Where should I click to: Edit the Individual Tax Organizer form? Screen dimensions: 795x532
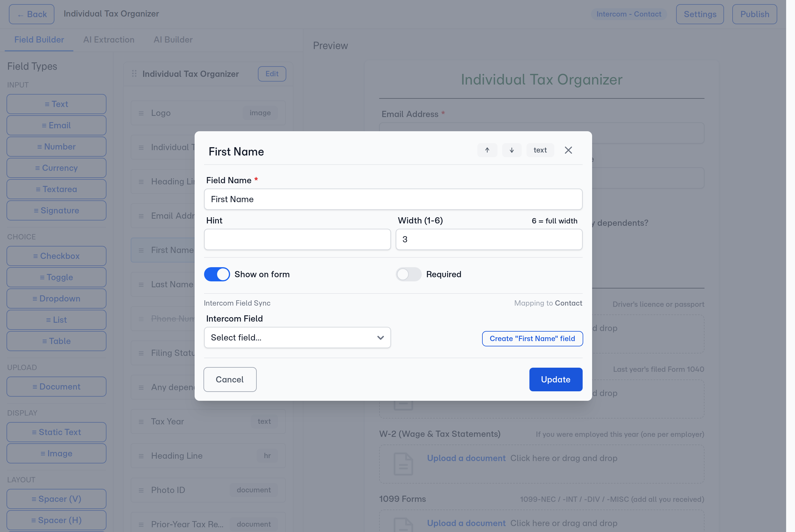272,74
